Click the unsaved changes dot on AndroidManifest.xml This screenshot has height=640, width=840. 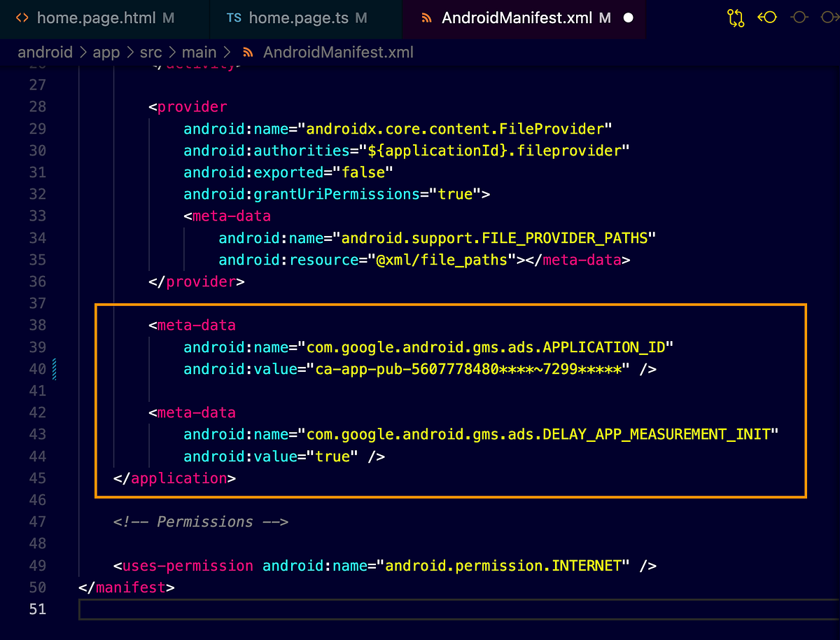pyautogui.click(x=630, y=18)
